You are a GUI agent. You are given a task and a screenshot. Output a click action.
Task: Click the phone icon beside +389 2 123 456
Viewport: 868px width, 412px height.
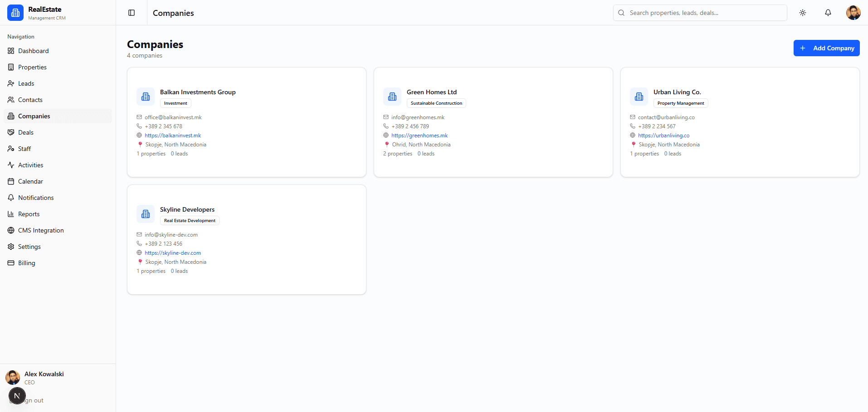[x=139, y=243]
